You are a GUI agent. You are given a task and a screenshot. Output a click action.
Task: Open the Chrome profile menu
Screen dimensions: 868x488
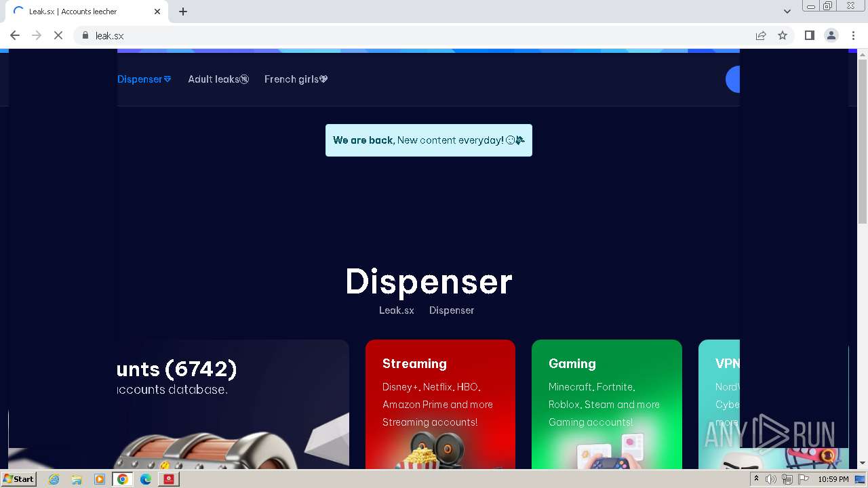point(831,35)
